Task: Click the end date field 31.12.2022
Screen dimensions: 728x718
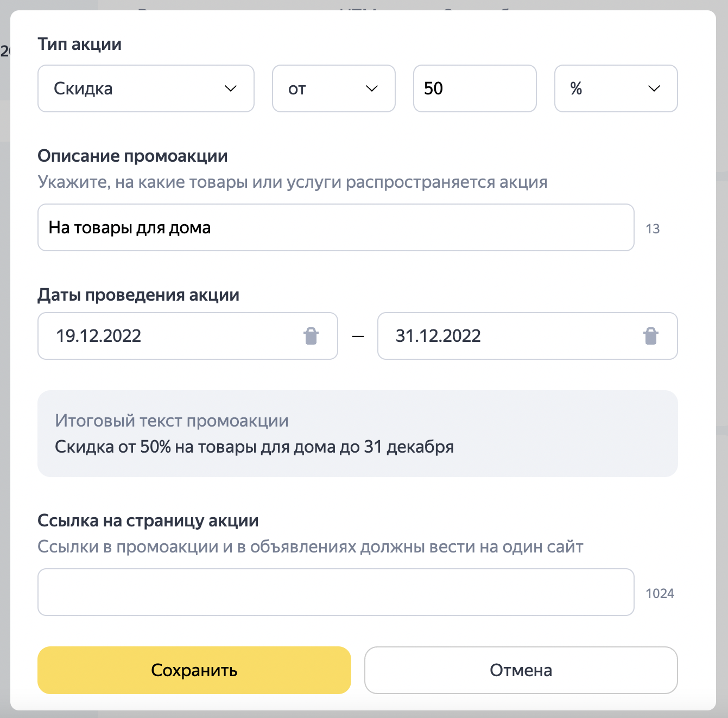Action: (528, 336)
